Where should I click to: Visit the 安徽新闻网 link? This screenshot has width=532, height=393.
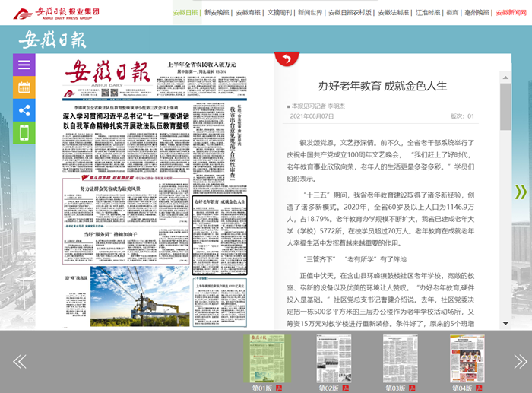511,13
